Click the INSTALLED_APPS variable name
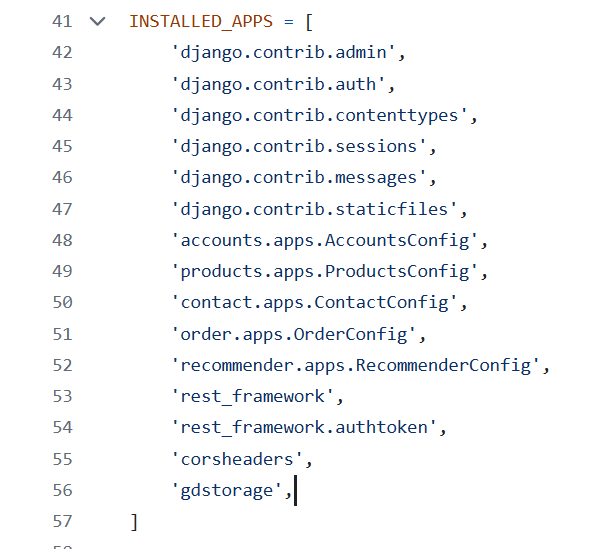The height and width of the screenshot is (549, 616). click(x=201, y=21)
